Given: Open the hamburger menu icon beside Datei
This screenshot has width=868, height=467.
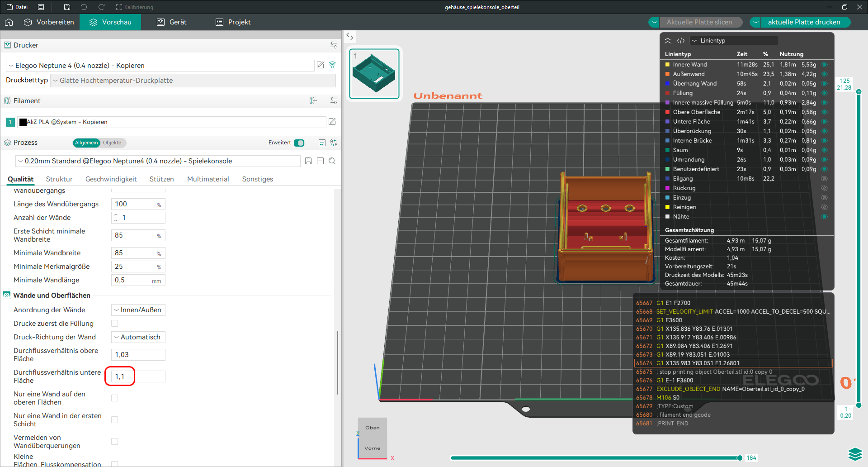Looking at the screenshot, I should pos(41,7).
